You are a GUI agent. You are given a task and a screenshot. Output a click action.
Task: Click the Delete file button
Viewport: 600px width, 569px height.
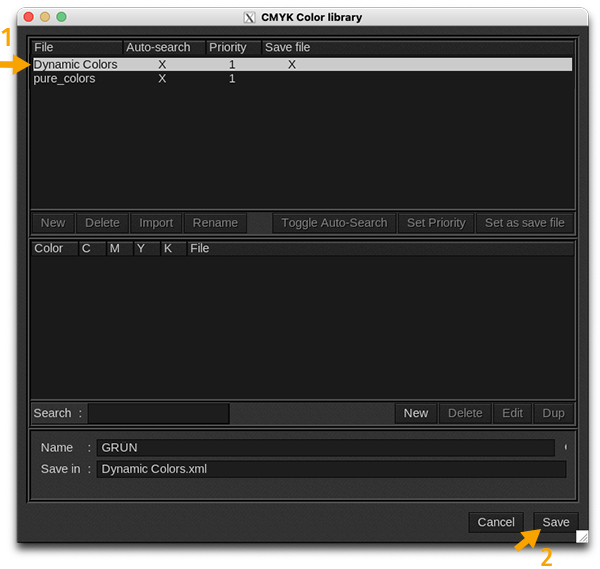(102, 223)
